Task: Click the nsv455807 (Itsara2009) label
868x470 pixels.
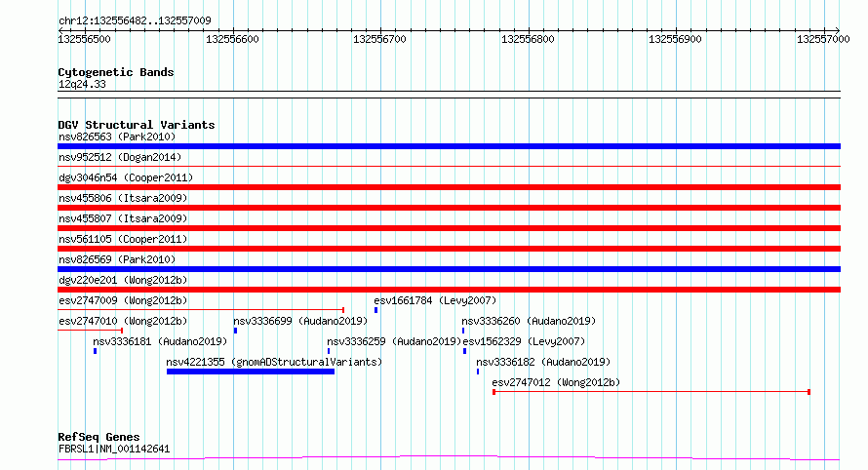Action: point(123,218)
